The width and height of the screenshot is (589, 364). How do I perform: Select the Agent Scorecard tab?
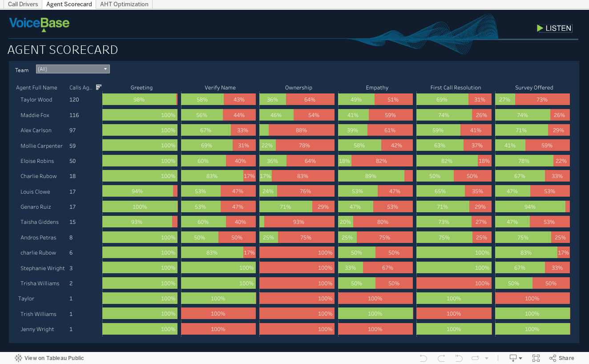pos(69,4)
